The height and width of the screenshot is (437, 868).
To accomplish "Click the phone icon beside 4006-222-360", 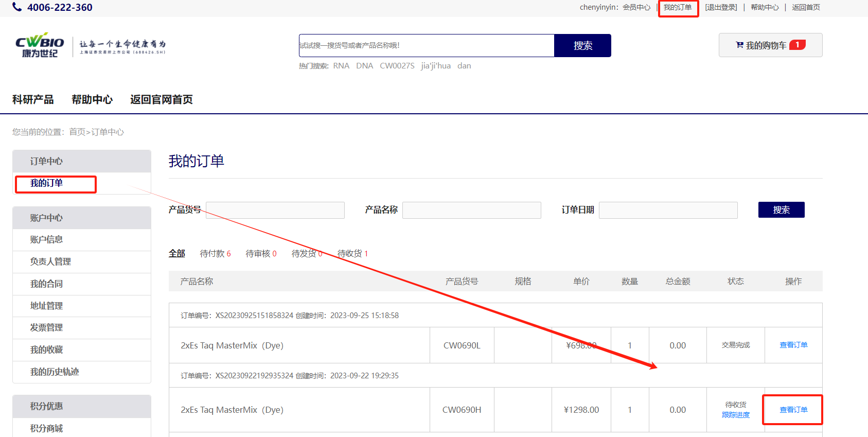I will pyautogui.click(x=17, y=7).
